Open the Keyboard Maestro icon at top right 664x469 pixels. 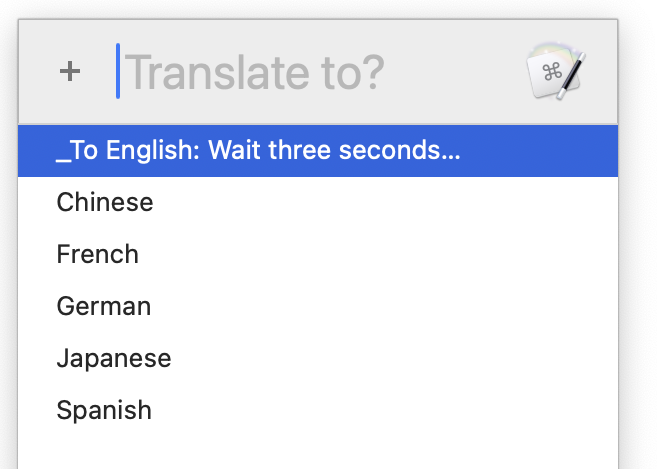555,71
